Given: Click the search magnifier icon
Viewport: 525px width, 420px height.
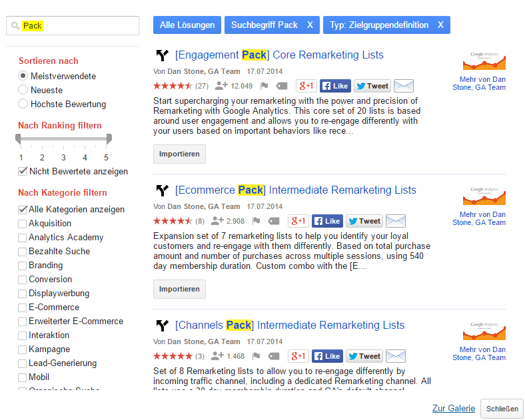Looking at the screenshot, I should (15, 26).
